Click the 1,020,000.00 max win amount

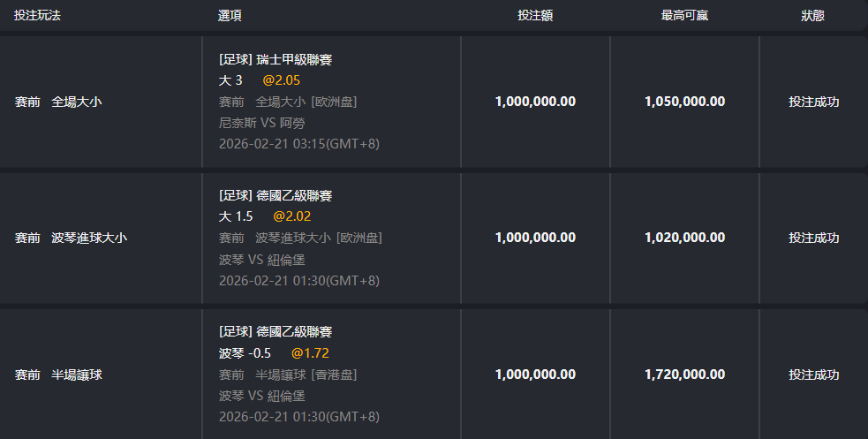pyautogui.click(x=684, y=238)
